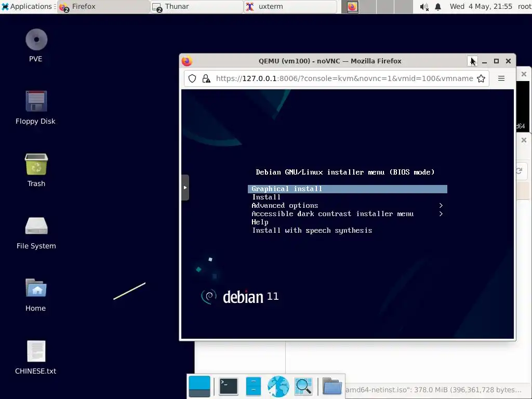Open the root user menu
The width and height of the screenshot is (532, 399).
click(x=524, y=6)
